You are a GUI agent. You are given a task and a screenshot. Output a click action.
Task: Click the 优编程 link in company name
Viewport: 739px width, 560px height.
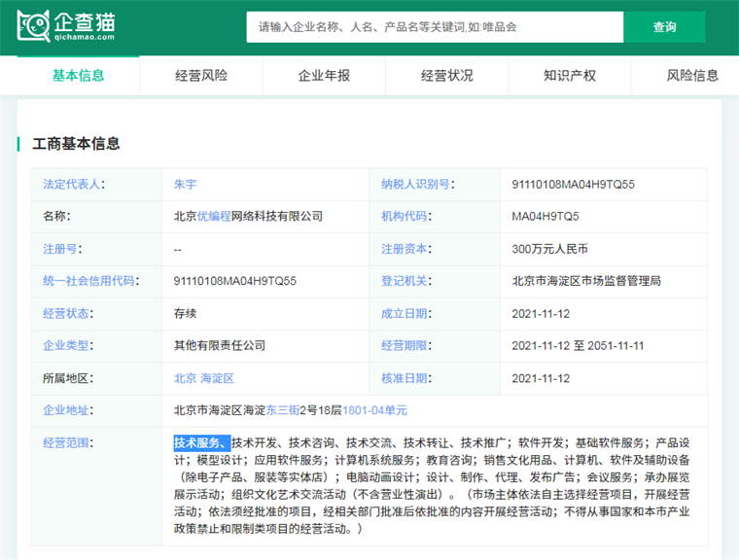(214, 217)
